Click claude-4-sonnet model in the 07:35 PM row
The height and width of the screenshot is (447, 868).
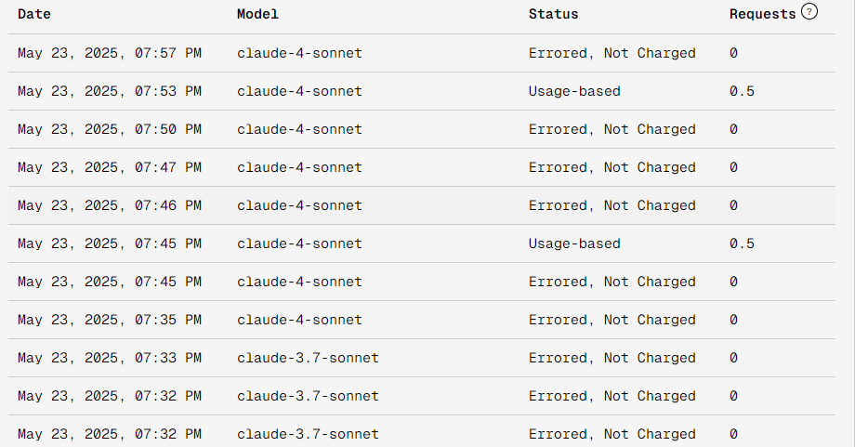pyautogui.click(x=299, y=320)
